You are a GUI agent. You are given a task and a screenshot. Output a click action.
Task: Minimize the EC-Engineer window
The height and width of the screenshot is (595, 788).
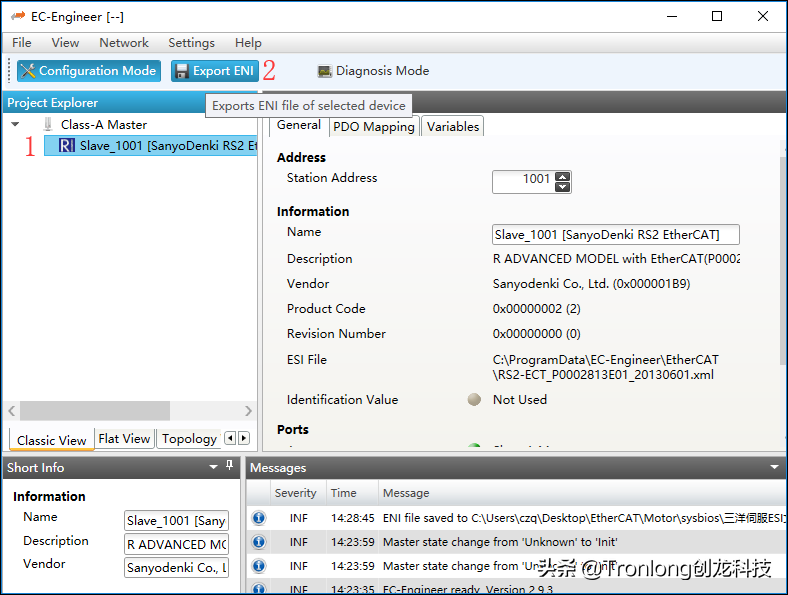coord(672,16)
